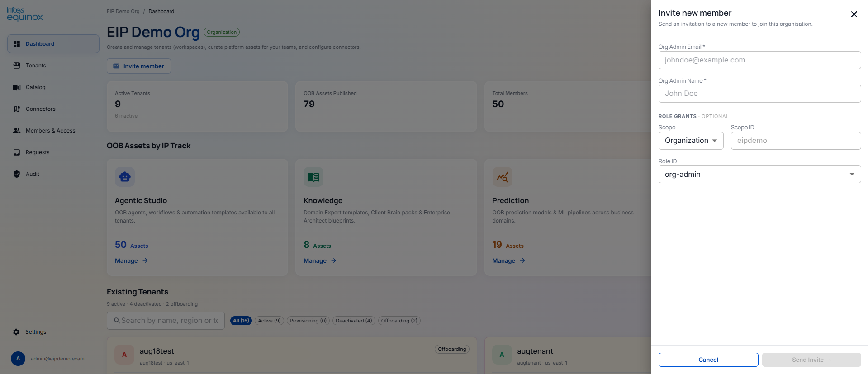Show All (15) tenants filter
This screenshot has width=868, height=374.
click(x=241, y=321)
